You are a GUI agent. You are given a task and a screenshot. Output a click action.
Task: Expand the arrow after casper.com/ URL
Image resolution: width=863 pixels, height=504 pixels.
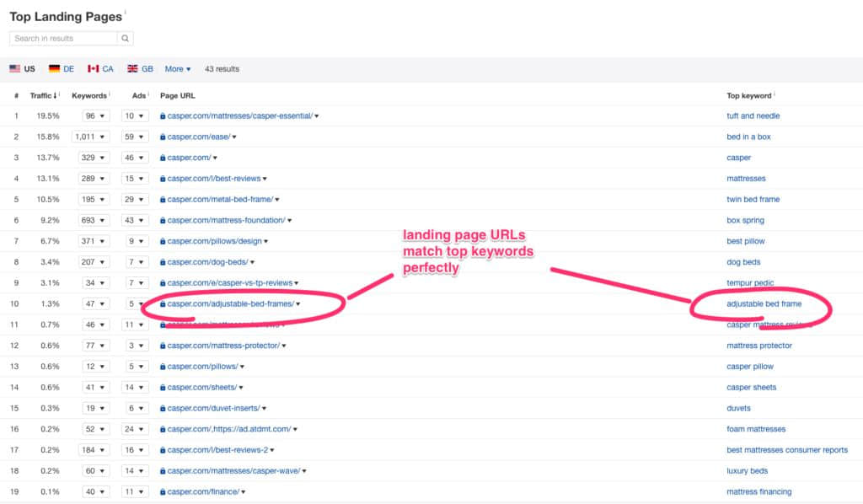(x=215, y=158)
